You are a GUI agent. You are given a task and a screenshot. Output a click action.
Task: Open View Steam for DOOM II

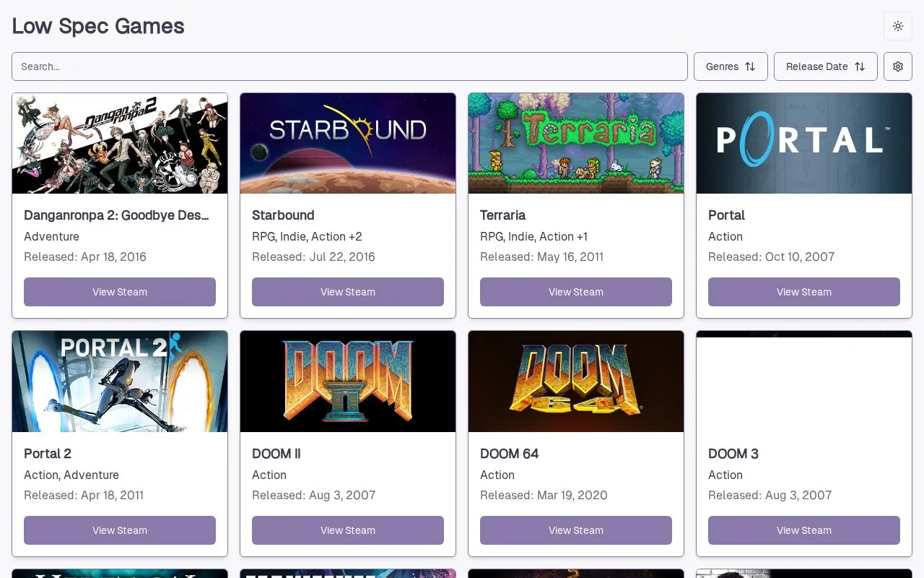pyautogui.click(x=348, y=530)
